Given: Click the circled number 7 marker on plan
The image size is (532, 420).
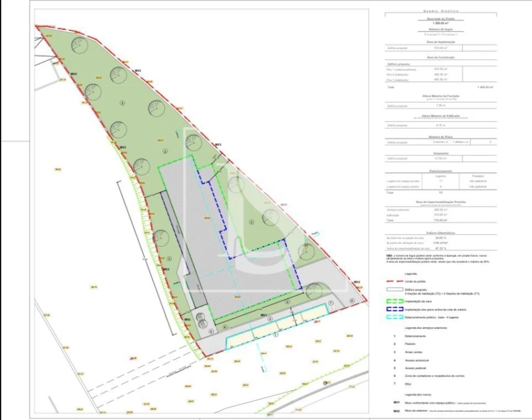Looking at the screenshot, I should [330, 303].
